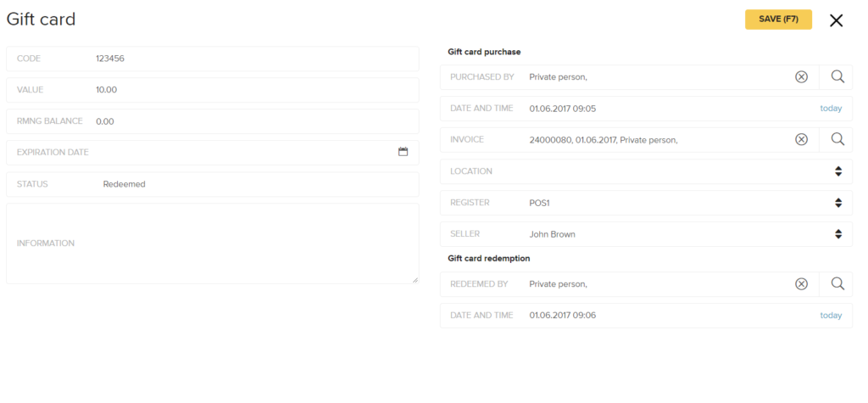Edit the Value field showing 10.00
Image resolution: width=868 pixels, height=403 pixels.
coord(213,90)
